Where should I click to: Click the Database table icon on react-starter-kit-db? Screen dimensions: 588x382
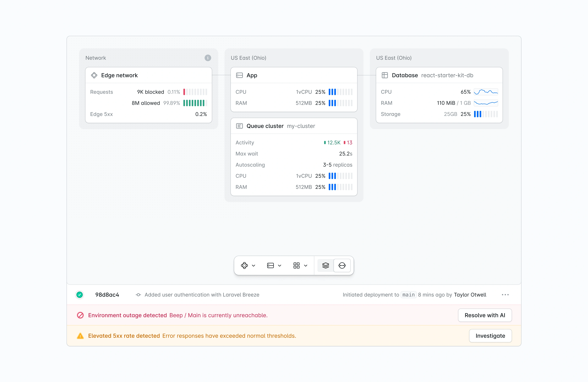click(385, 75)
